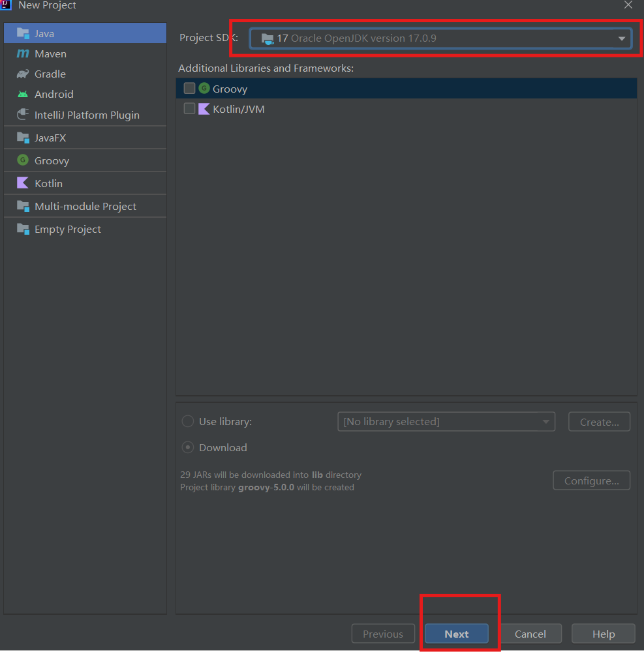Screen dimensions: 644x652
Task: Enable the Kotlin/JVM framework checkbox
Action: pyautogui.click(x=189, y=108)
